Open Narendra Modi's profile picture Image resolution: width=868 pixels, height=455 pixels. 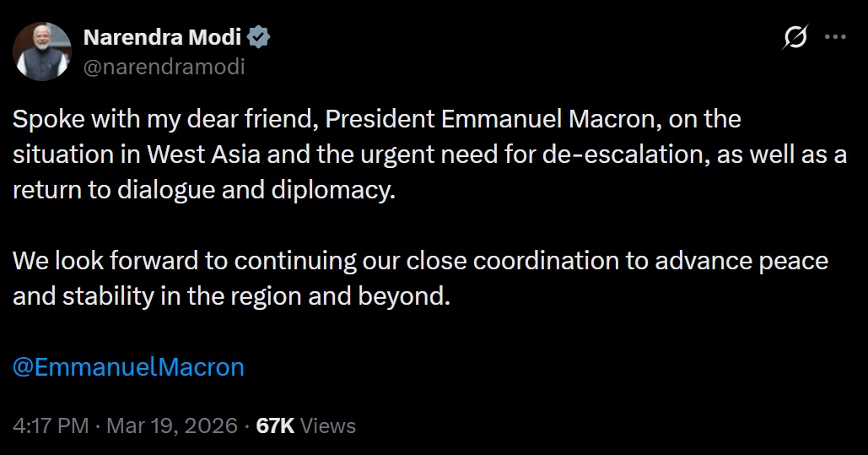pos(42,51)
